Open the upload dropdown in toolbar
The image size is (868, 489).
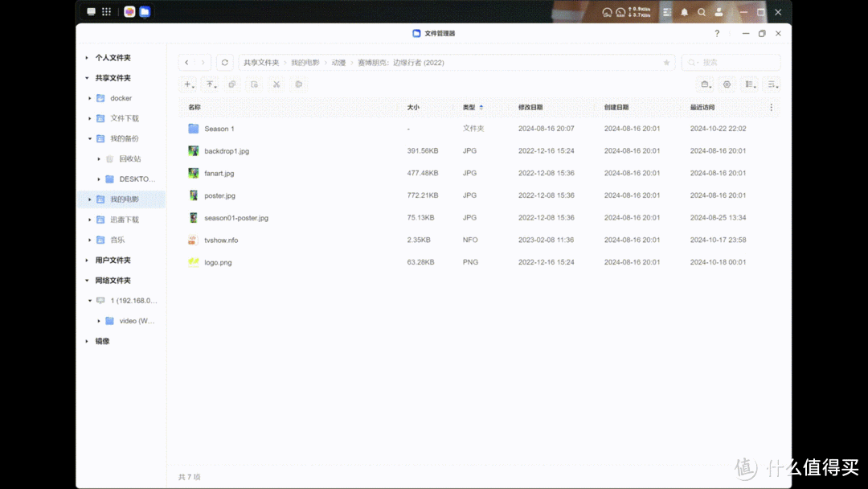click(211, 84)
